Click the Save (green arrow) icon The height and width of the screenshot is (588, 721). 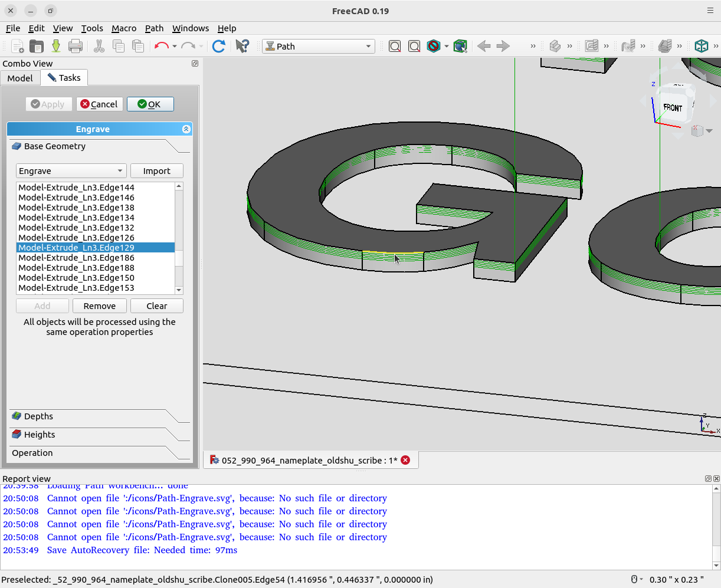pyautogui.click(x=56, y=46)
